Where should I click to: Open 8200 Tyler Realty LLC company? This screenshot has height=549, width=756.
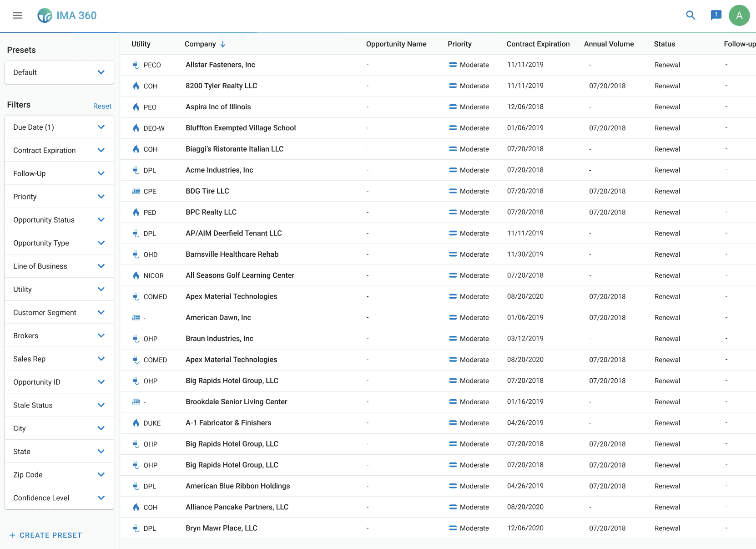pyautogui.click(x=222, y=86)
